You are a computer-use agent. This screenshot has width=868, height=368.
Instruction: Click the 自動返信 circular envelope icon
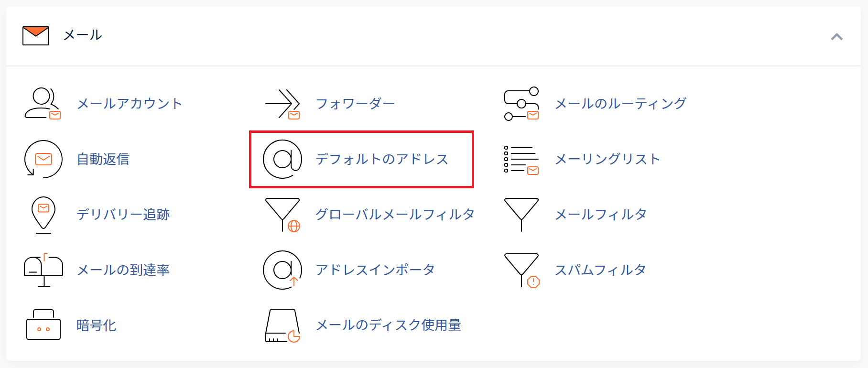[x=43, y=159]
